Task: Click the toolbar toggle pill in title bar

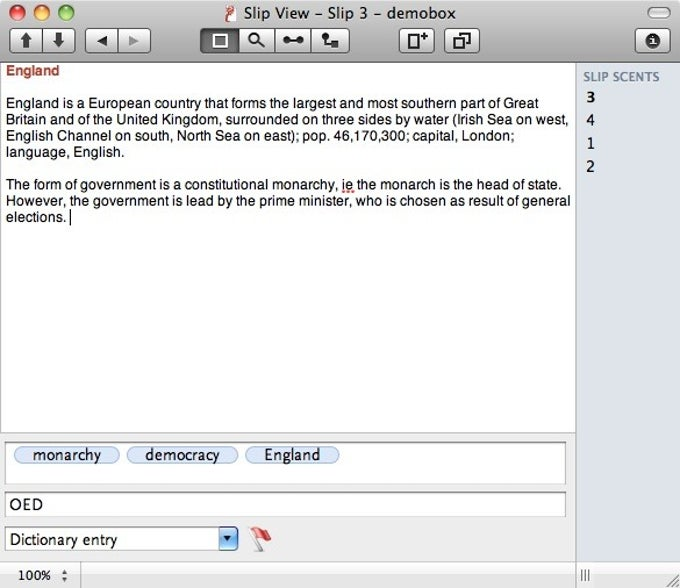Action: point(659,13)
